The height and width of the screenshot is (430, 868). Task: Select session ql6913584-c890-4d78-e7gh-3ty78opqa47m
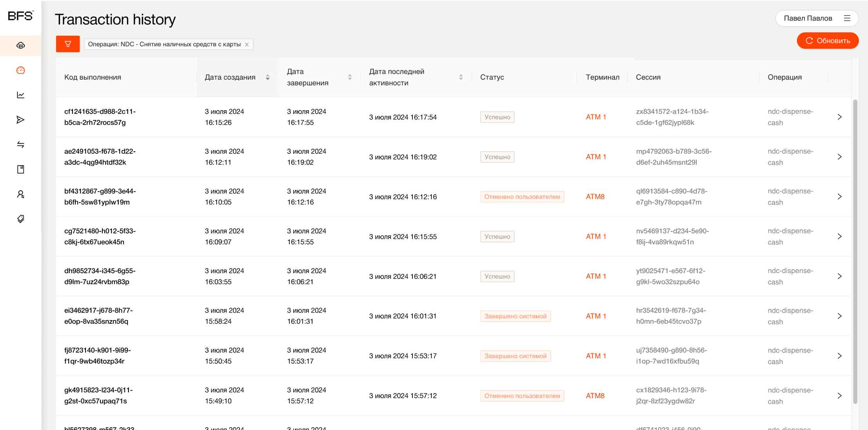(x=672, y=197)
